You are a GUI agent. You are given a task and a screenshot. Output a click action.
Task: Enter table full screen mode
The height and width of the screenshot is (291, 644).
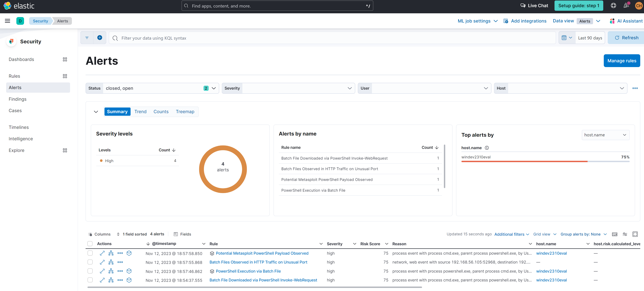coord(635,234)
